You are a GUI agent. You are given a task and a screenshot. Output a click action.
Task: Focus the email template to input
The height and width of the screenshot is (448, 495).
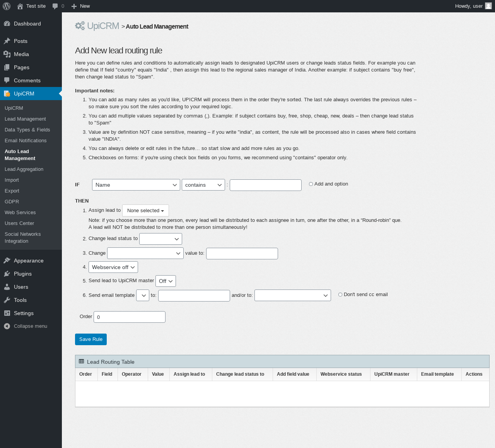pyautogui.click(x=194, y=296)
